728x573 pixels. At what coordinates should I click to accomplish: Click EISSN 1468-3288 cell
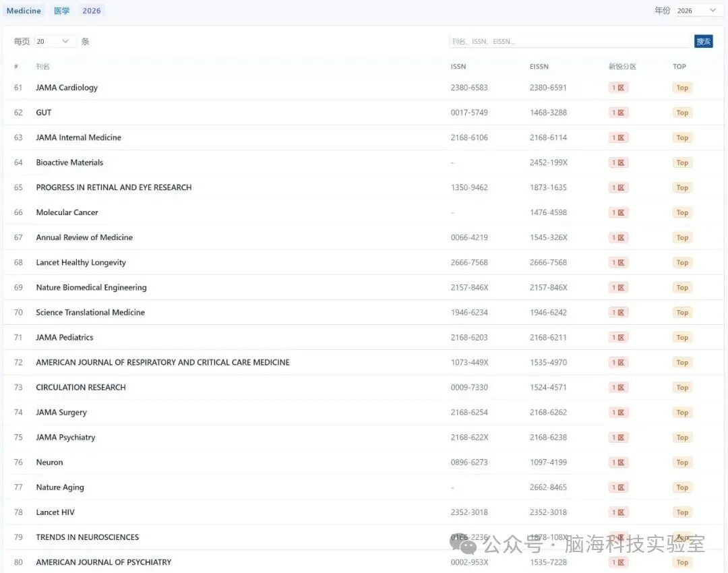coord(548,113)
